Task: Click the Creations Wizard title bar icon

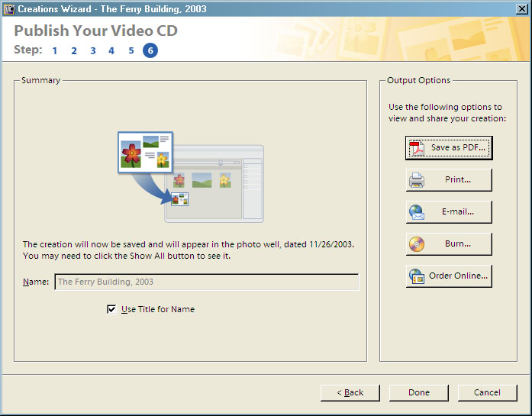Action: pos(8,8)
